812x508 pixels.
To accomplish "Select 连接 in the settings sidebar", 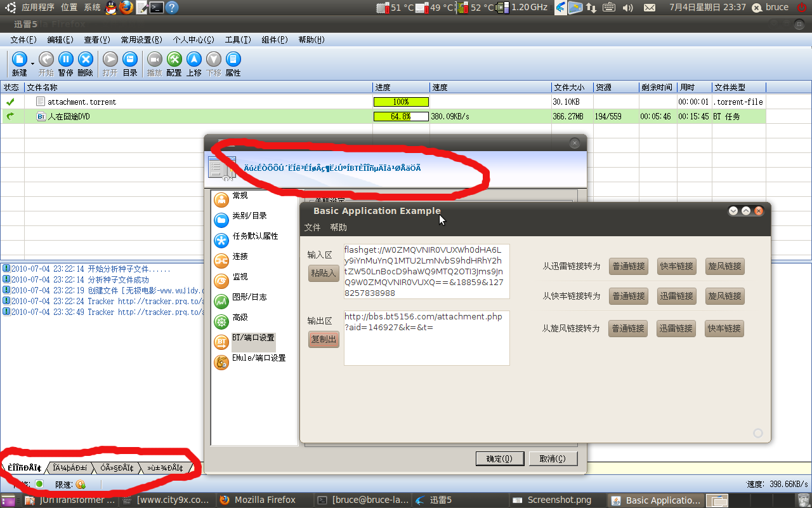I will [240, 257].
